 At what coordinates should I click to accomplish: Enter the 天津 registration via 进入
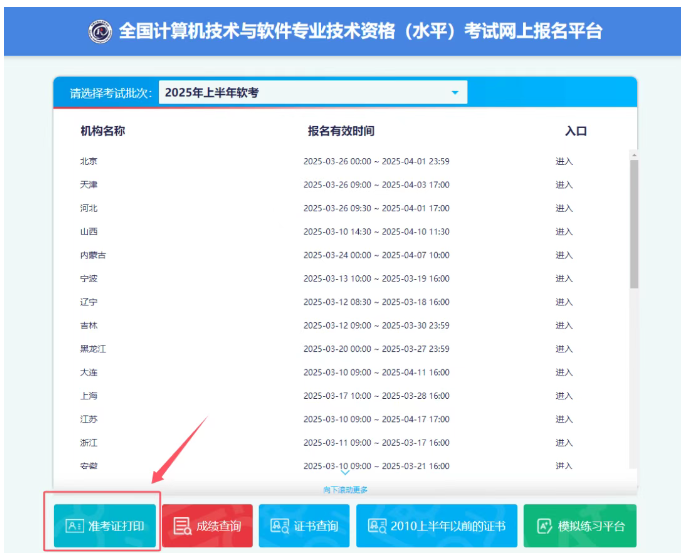(x=564, y=185)
